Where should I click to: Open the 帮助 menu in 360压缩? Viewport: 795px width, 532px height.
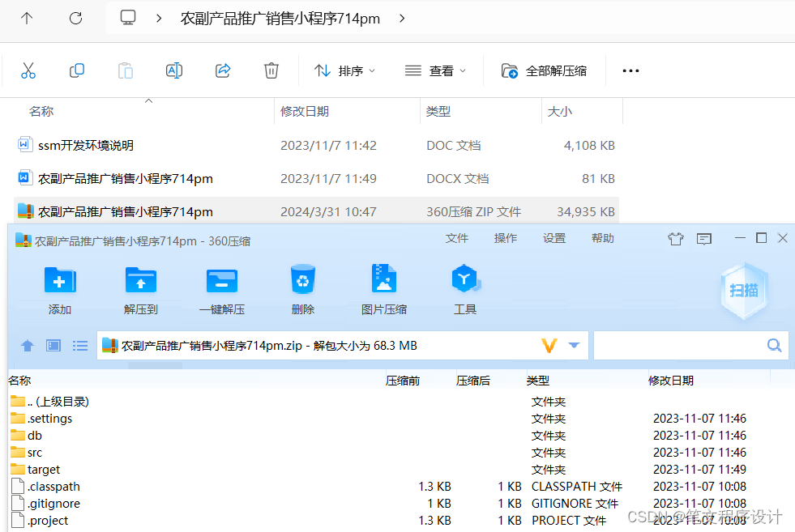click(603, 238)
